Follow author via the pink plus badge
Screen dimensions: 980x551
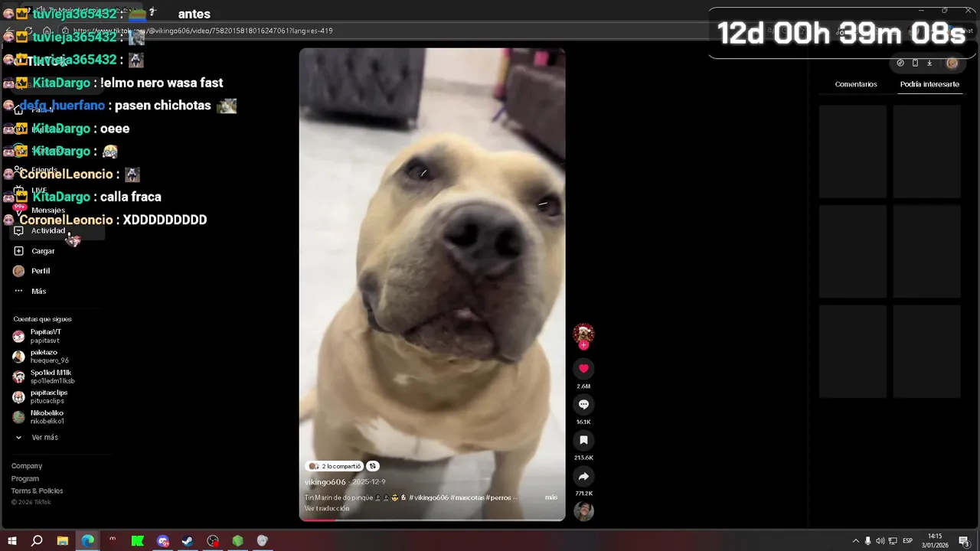pos(583,345)
